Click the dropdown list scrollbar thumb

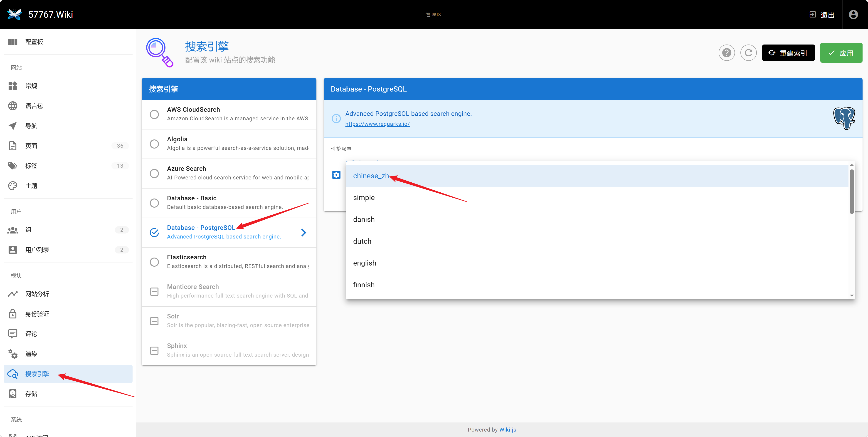(x=851, y=191)
